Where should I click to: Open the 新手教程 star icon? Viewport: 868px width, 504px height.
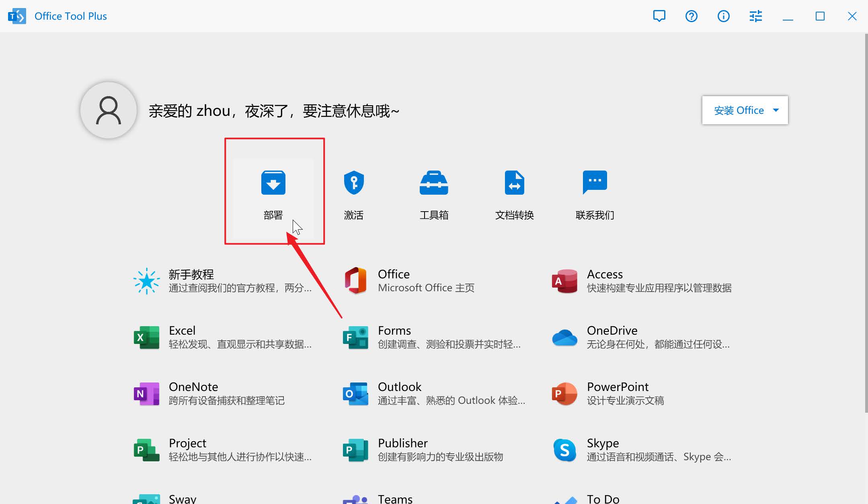[x=147, y=281]
